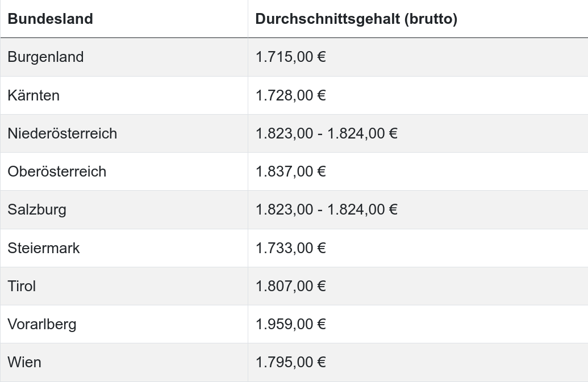Viewport: 588px width, 382px height.
Task: Click the 1.807,00 € salary value
Action: [290, 286]
